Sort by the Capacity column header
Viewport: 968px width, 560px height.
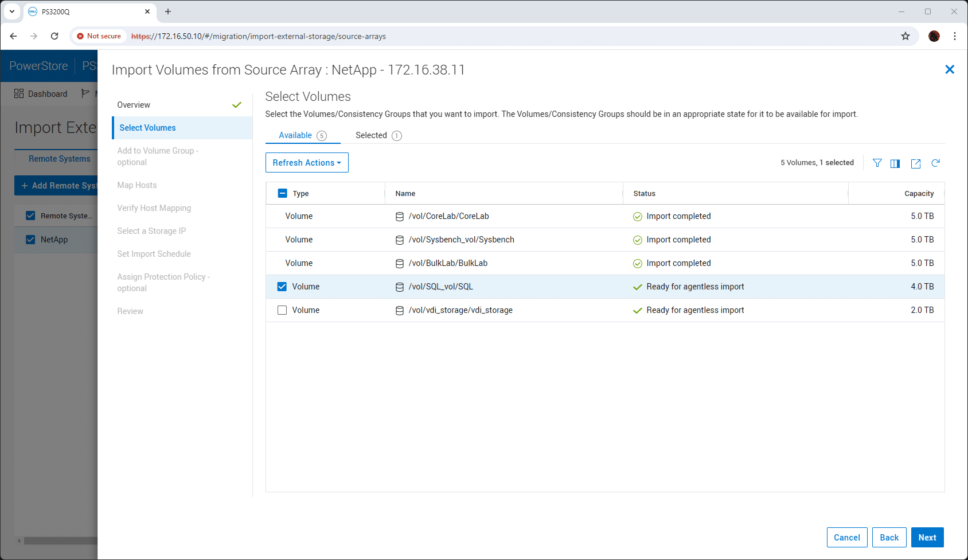coord(919,194)
